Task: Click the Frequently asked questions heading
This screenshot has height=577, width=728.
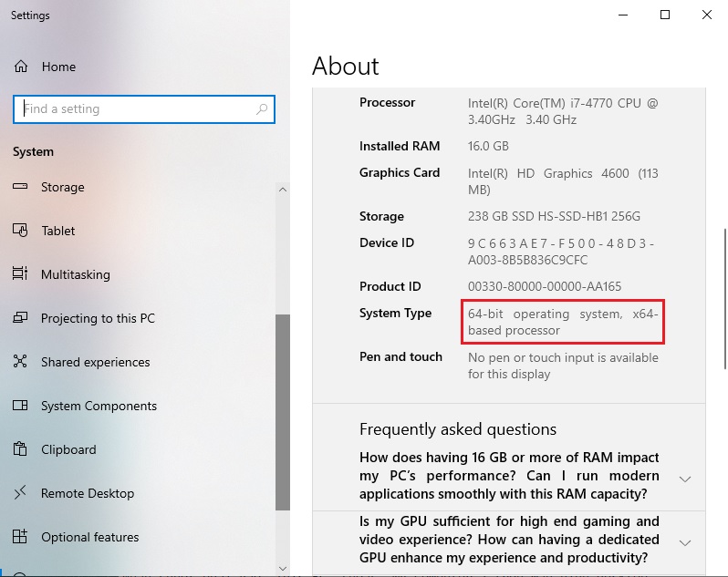Action: (457, 429)
